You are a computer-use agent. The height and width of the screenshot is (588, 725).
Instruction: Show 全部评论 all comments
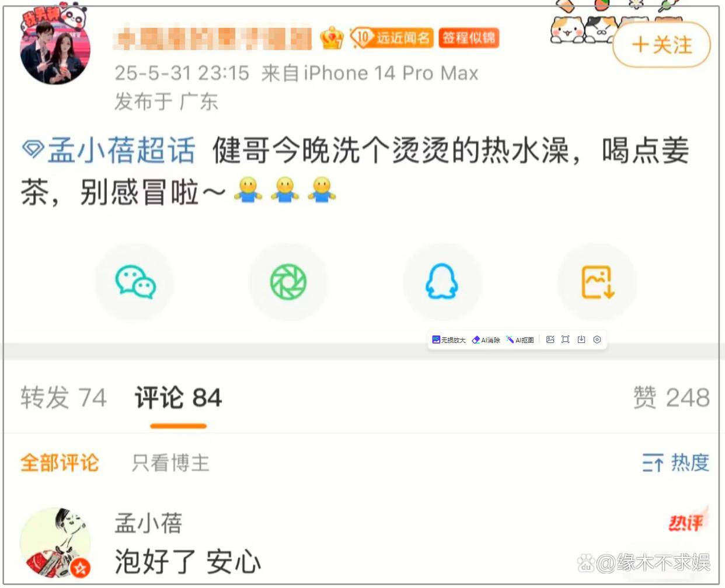[x=60, y=463]
